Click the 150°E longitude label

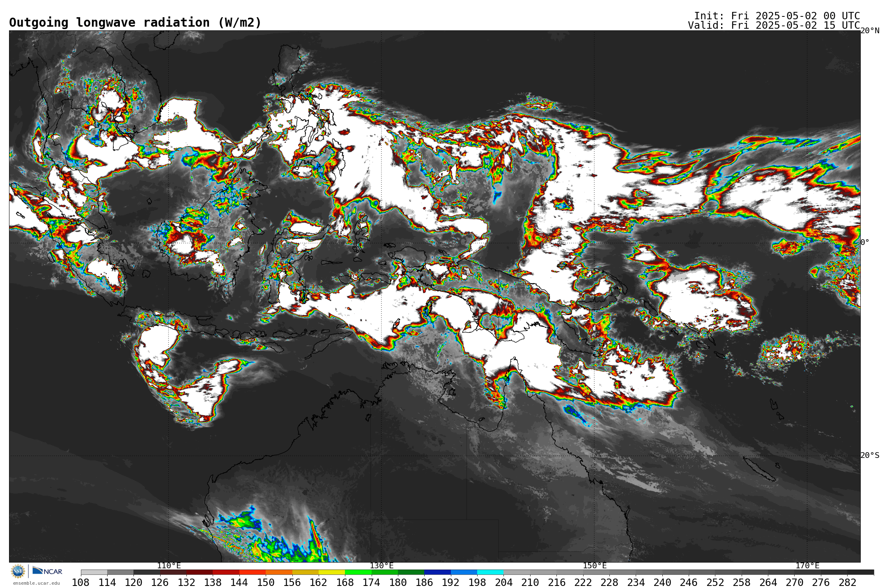(x=595, y=566)
